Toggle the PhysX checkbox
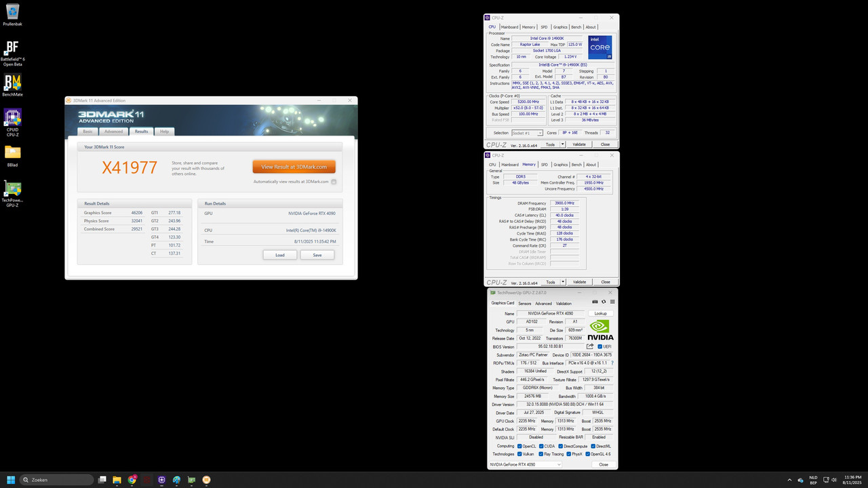The height and width of the screenshot is (488, 868). click(569, 454)
